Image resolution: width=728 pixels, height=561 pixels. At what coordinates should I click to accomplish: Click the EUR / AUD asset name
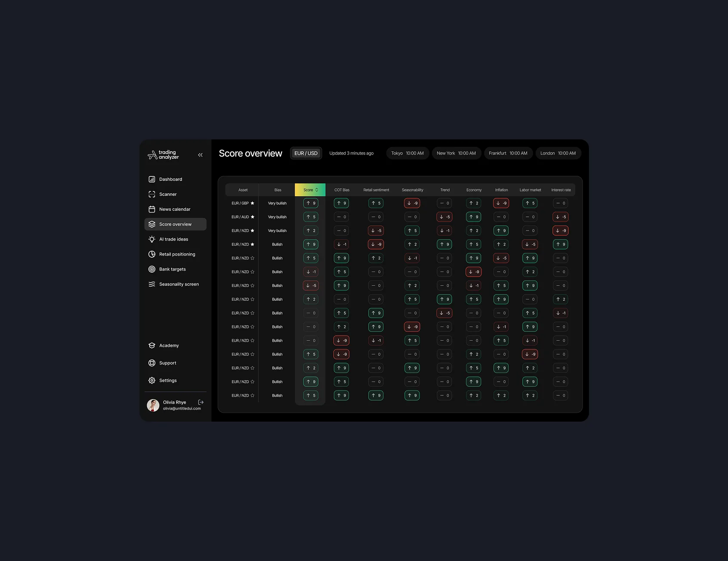click(x=240, y=217)
